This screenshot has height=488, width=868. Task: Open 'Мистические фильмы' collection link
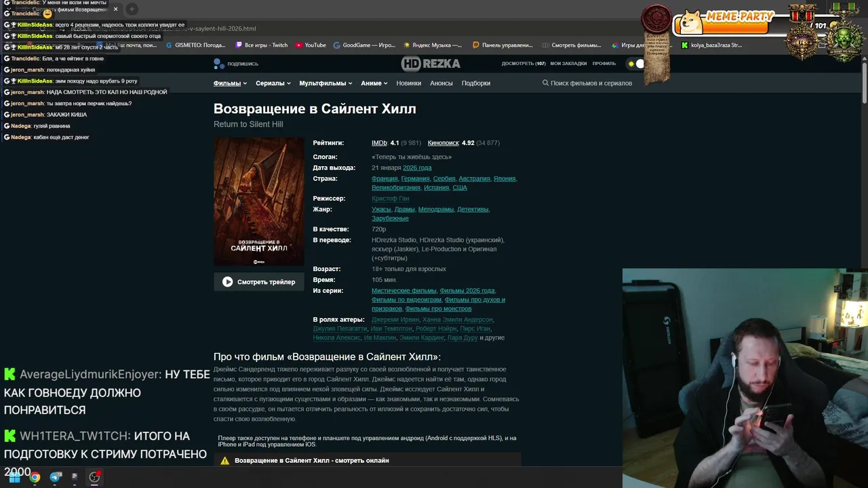click(404, 291)
